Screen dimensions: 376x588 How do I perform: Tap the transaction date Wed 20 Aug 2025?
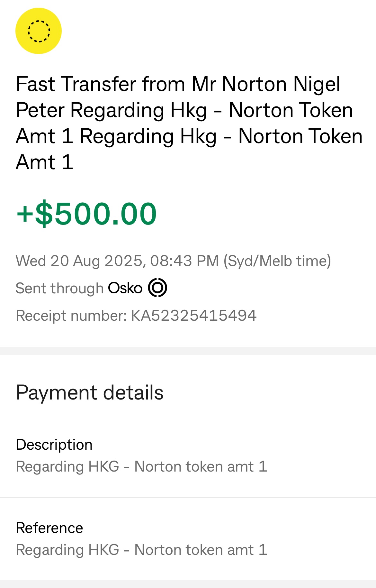coord(79,261)
